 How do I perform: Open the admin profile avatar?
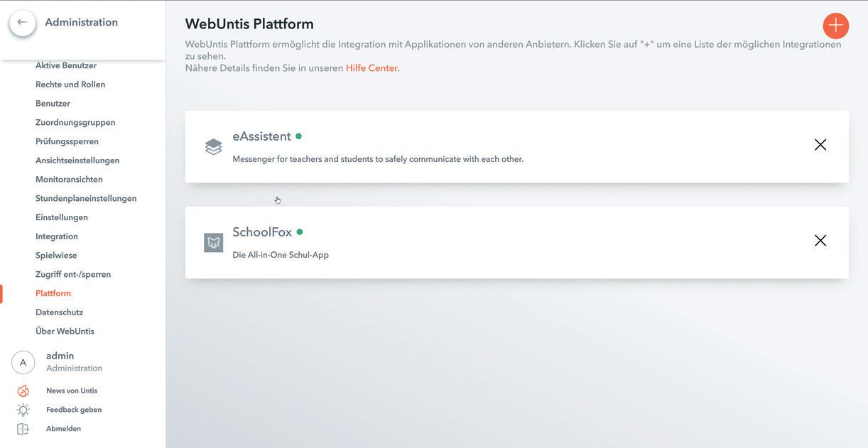pos(23,362)
